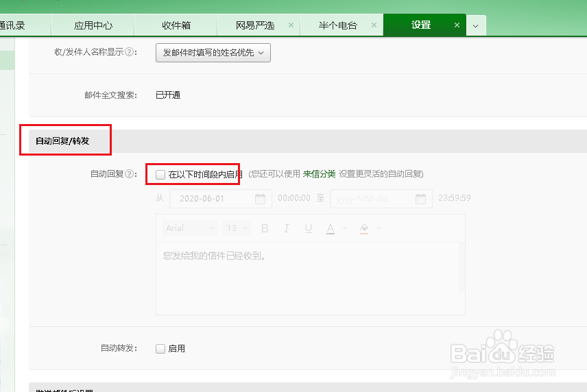587x392 pixels.
Task: Open the font size 13 dropdown
Action: [237, 228]
